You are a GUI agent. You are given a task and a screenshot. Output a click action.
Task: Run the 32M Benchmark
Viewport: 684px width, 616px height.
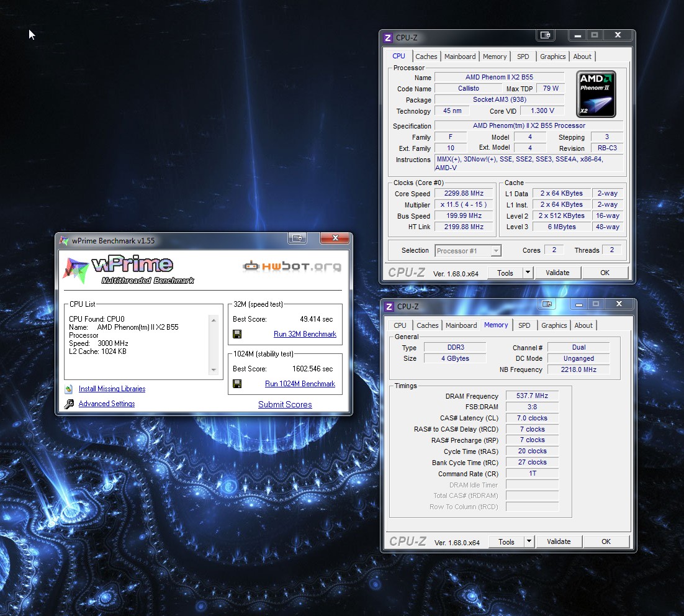tap(305, 334)
